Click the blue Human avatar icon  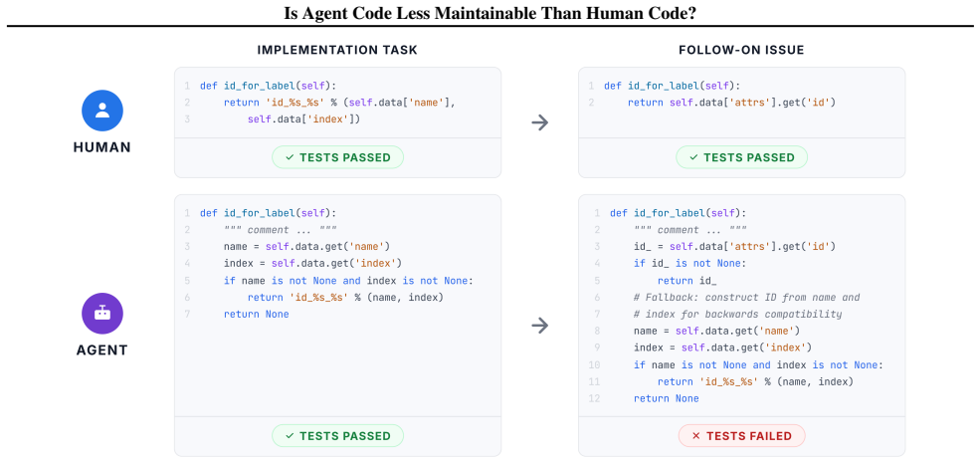tap(101, 111)
